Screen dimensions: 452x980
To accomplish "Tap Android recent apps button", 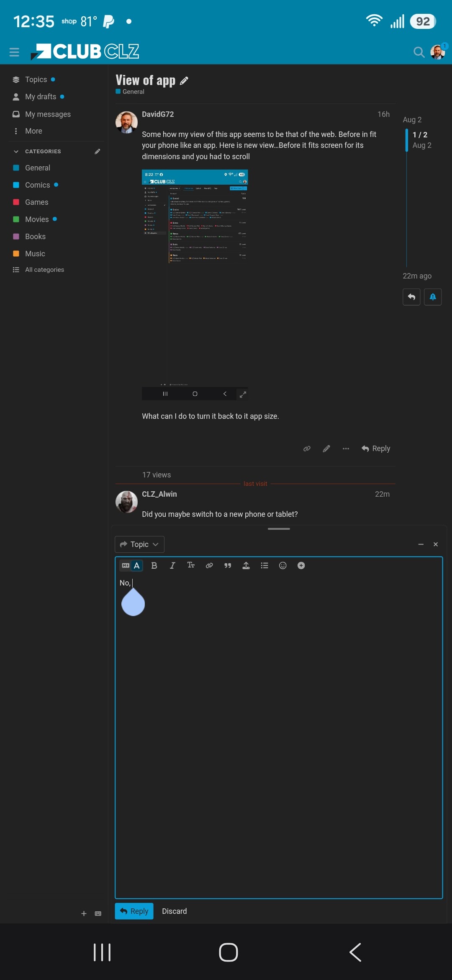I will [x=102, y=952].
